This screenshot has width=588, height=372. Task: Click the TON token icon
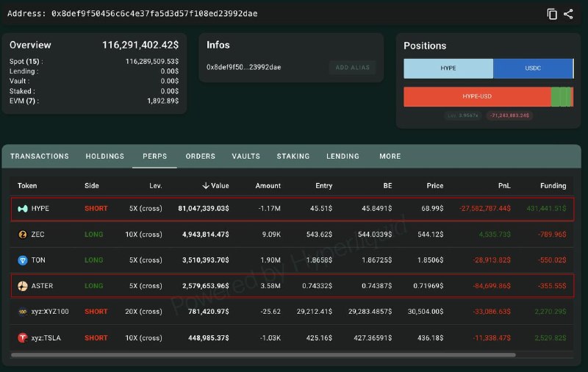coord(23,260)
